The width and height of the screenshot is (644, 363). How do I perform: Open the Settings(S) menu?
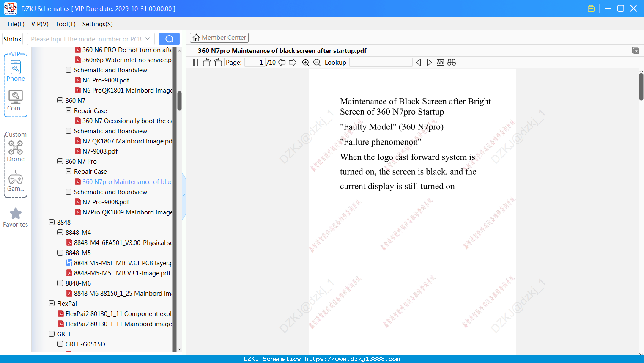point(98,24)
